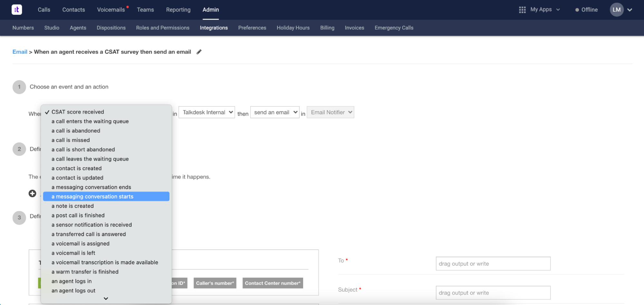Select 'a voicemail transcription is made available'
644x305 pixels.
(106, 262)
